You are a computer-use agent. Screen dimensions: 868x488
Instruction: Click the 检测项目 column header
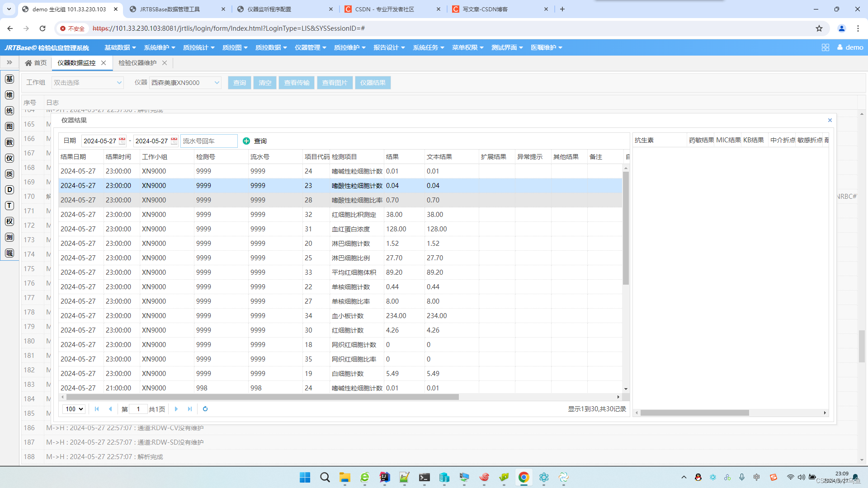(x=357, y=157)
